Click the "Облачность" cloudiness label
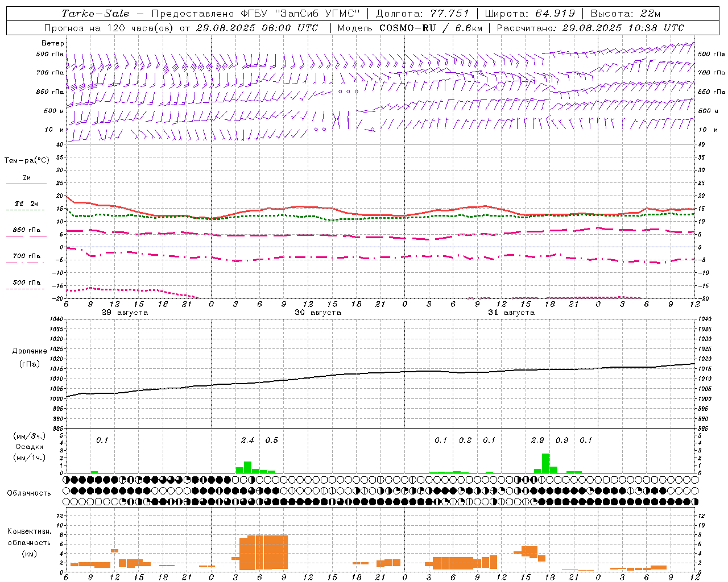This screenshot has height=582, width=728. click(29, 493)
